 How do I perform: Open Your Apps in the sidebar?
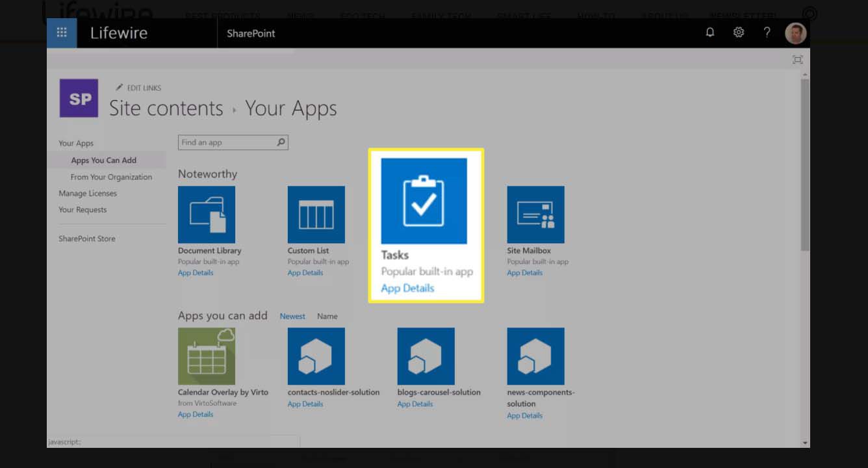[76, 143]
